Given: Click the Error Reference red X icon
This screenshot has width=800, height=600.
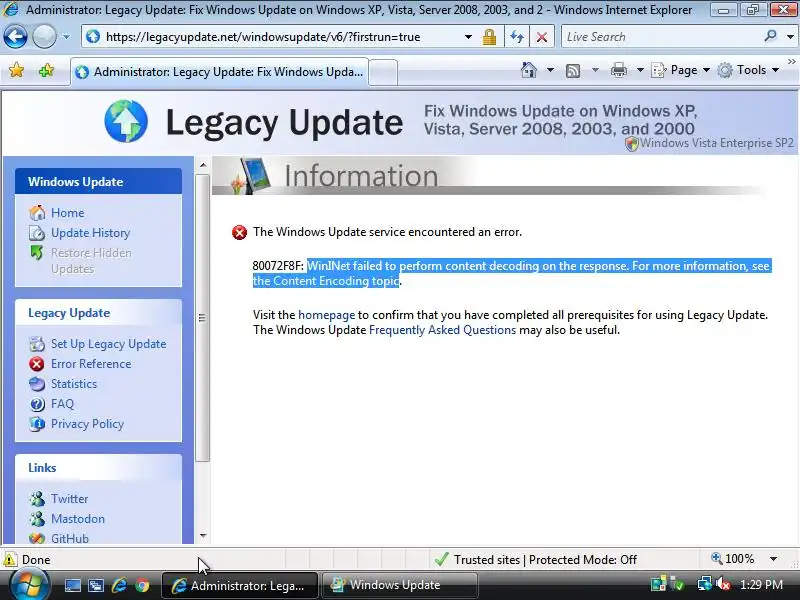Looking at the screenshot, I should coord(37,364).
